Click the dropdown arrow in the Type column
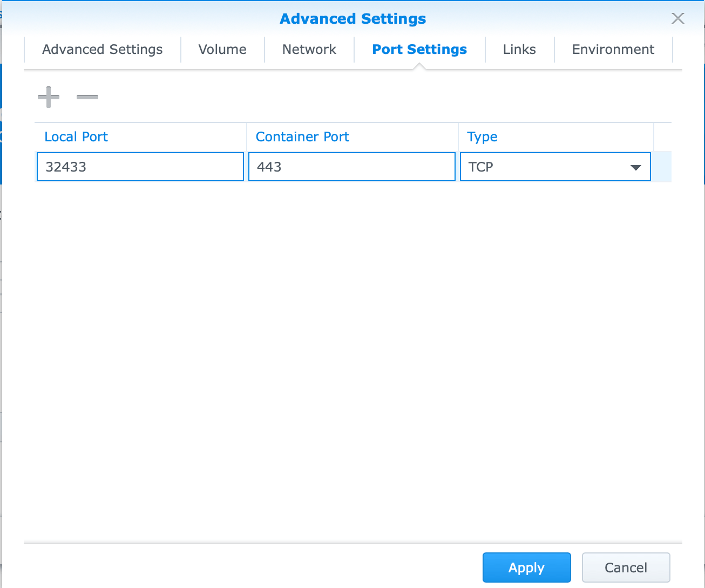This screenshot has height=588, width=705. (635, 167)
